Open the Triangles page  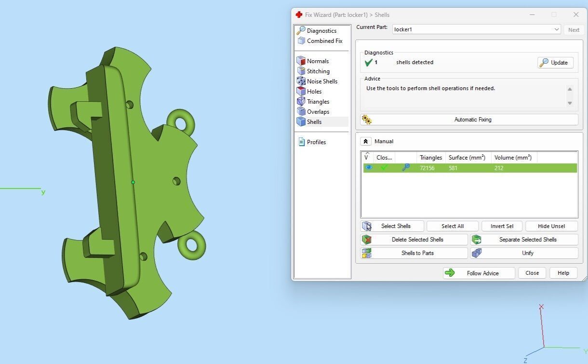point(318,102)
